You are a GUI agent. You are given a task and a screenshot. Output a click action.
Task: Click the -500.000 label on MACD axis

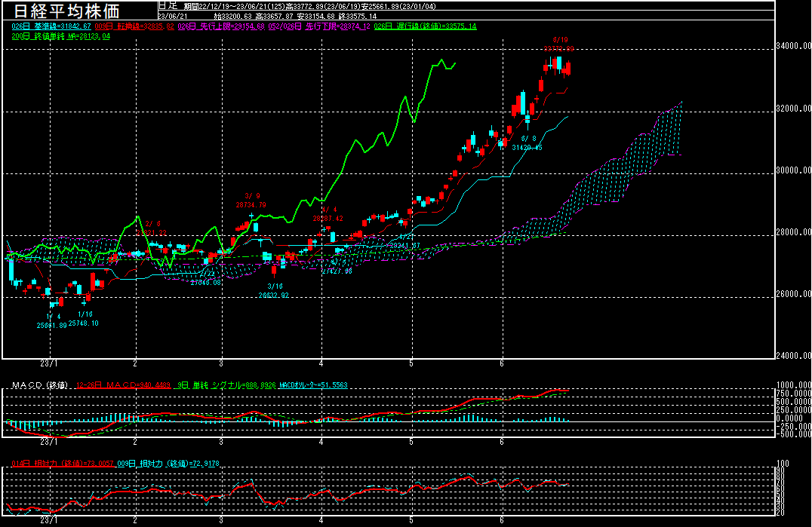(793, 434)
